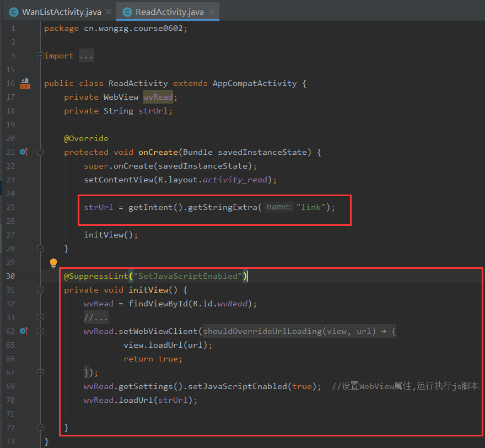Click AppCompatActivity in the class declaration
This screenshot has width=485, height=448.
pyautogui.click(x=255, y=83)
